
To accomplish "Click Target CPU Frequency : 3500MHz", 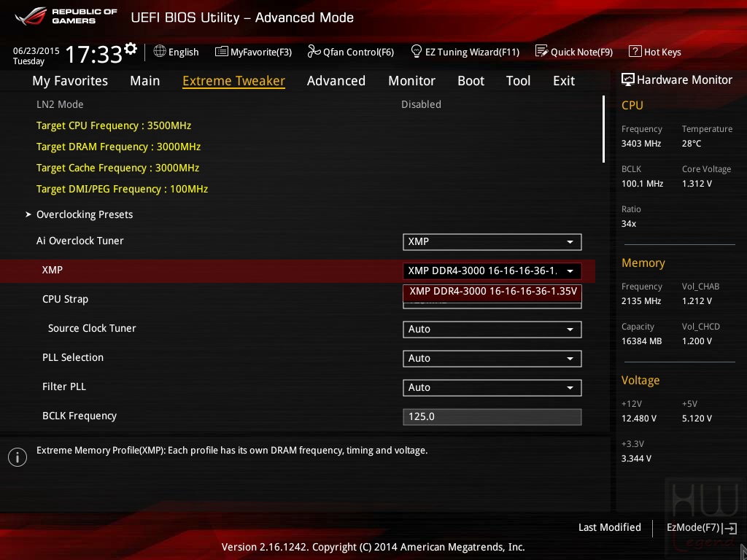I will click(113, 125).
